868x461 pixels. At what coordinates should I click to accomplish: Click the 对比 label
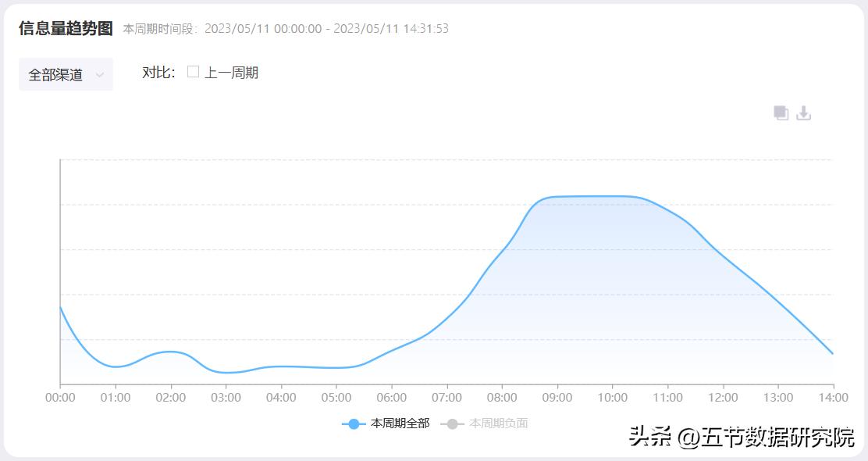(159, 72)
